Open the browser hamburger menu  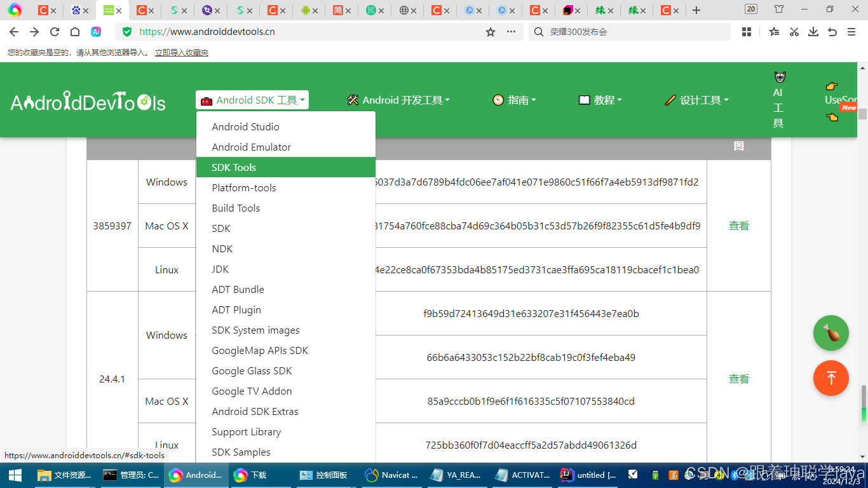[x=851, y=32]
